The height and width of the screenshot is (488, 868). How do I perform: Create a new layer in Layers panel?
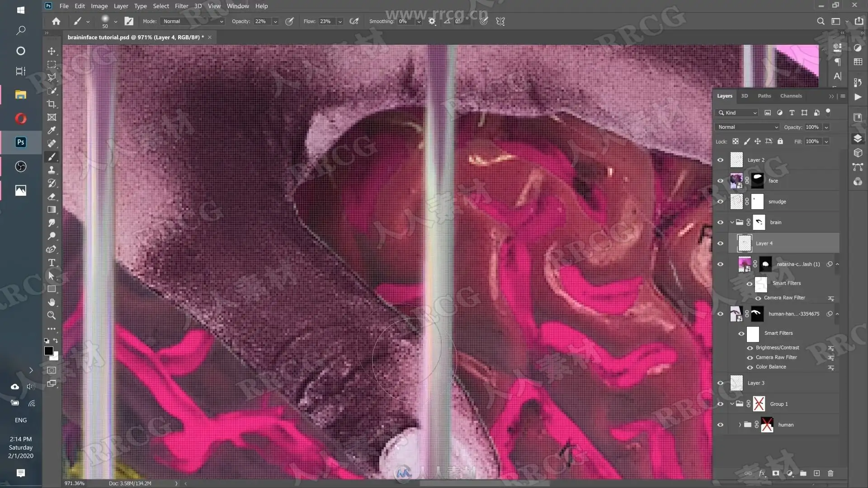(816, 473)
